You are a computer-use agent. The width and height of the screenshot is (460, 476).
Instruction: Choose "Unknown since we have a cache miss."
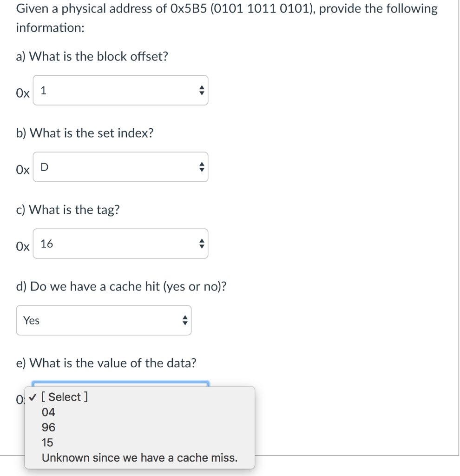(139, 458)
